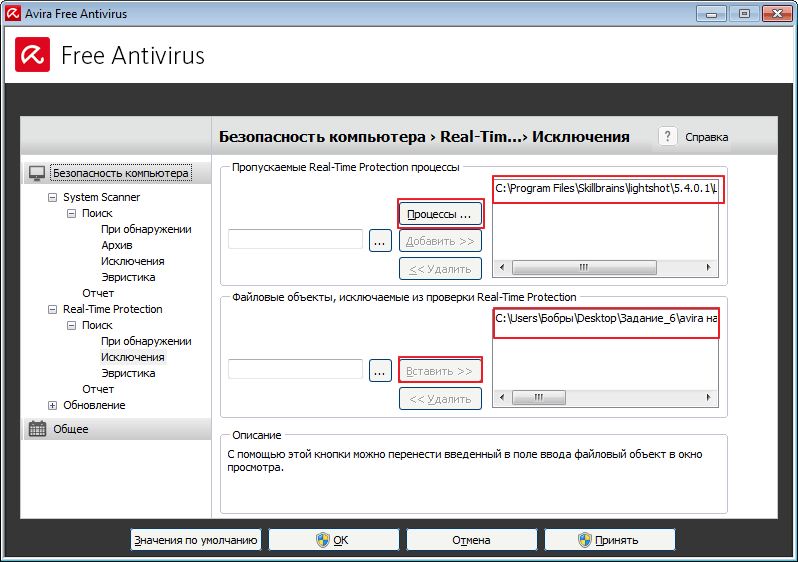Click the Справка help link
Viewport: 798px width, 562px height.
tap(706, 137)
